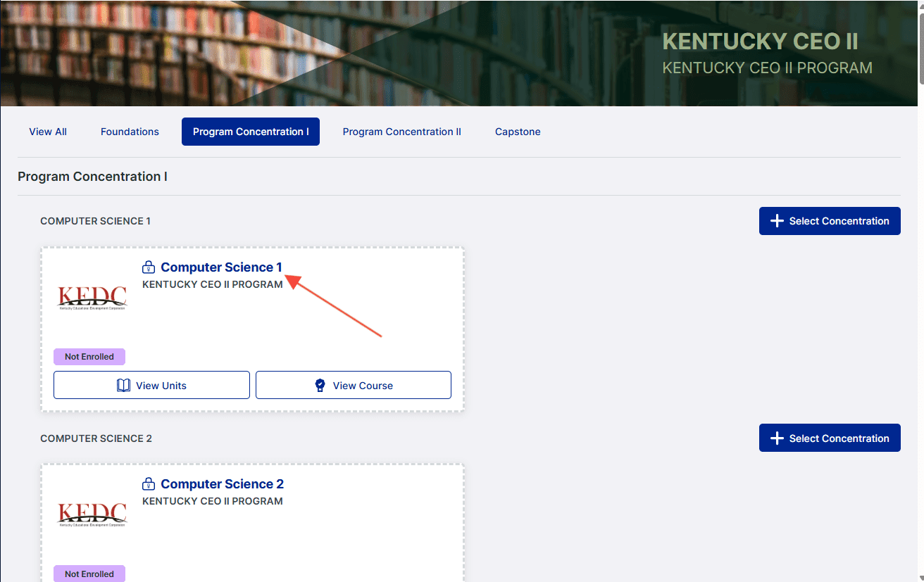Open the Capstone tab
Image resolution: width=924 pixels, height=582 pixels.
[x=518, y=132]
